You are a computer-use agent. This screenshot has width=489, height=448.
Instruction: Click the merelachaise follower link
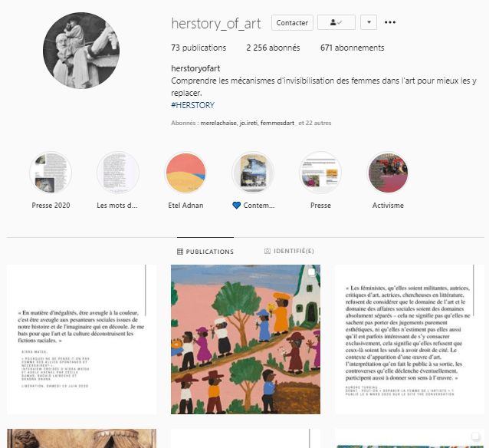coord(218,123)
